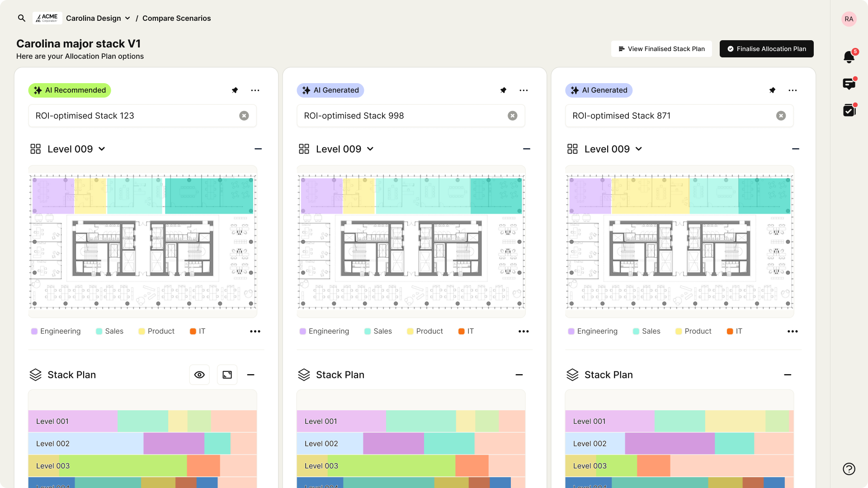
Task: Pin the ROI-optimised Stack 123 scenario
Action: [235, 90]
